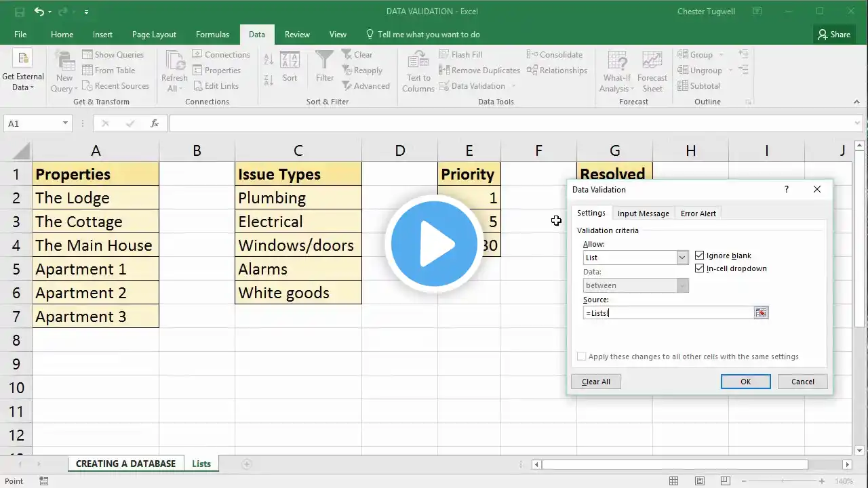Click the range selector icon beside Source
The image size is (868, 488).
point(762,312)
